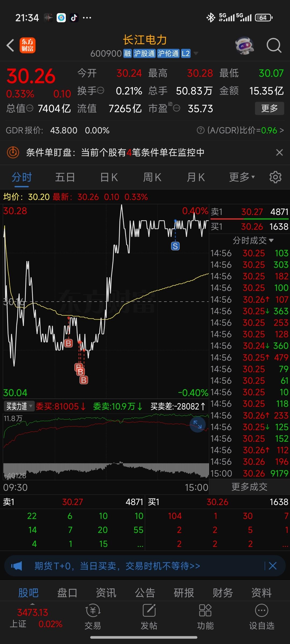Tap the Bluetooth icon in status bar
This screenshot has width=290, height=644.
pos(211,18)
